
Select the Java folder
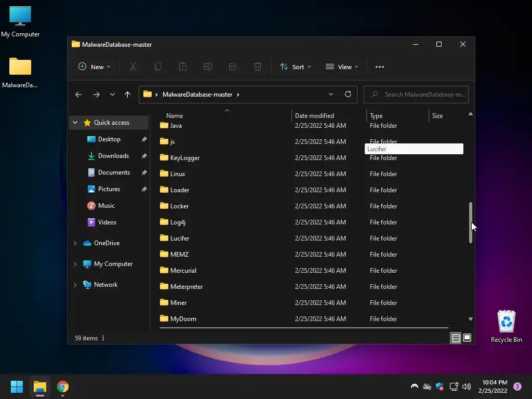176,126
